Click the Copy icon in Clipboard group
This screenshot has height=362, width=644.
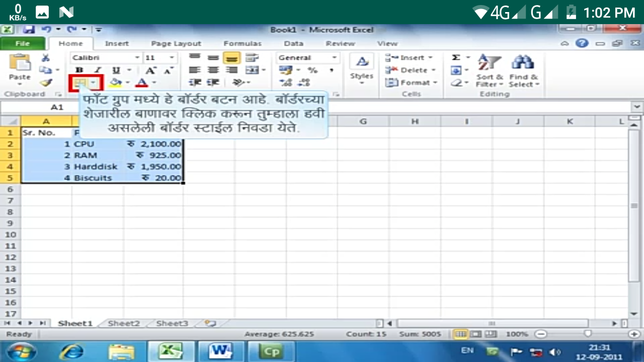click(x=45, y=70)
